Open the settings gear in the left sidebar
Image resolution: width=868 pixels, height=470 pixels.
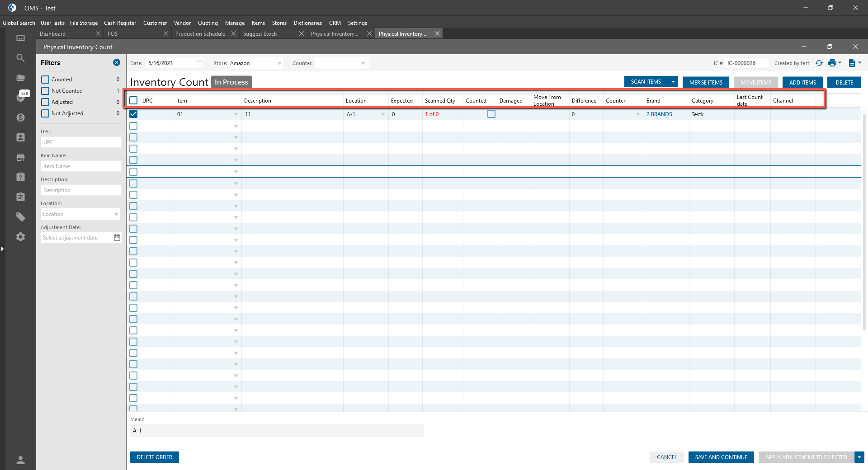20,237
